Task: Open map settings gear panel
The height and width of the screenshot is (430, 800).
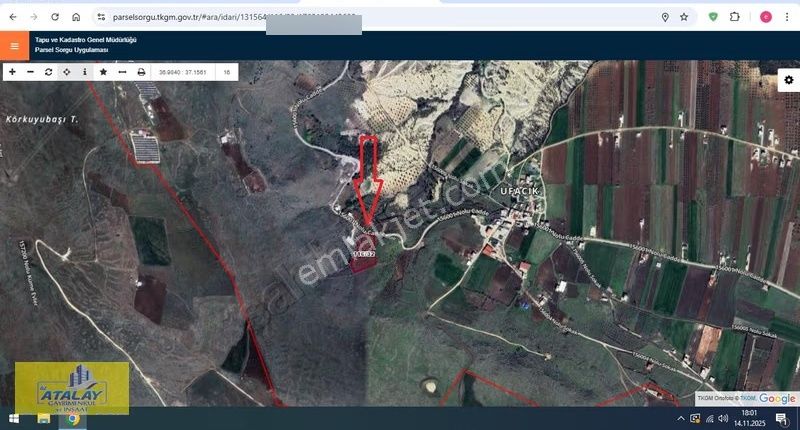Action: click(x=788, y=81)
